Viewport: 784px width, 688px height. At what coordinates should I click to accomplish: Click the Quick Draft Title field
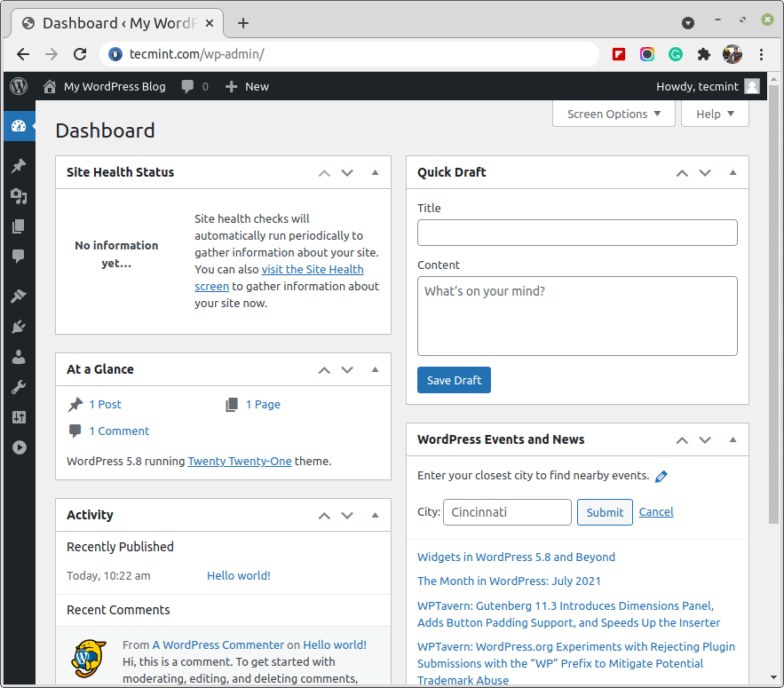point(577,233)
